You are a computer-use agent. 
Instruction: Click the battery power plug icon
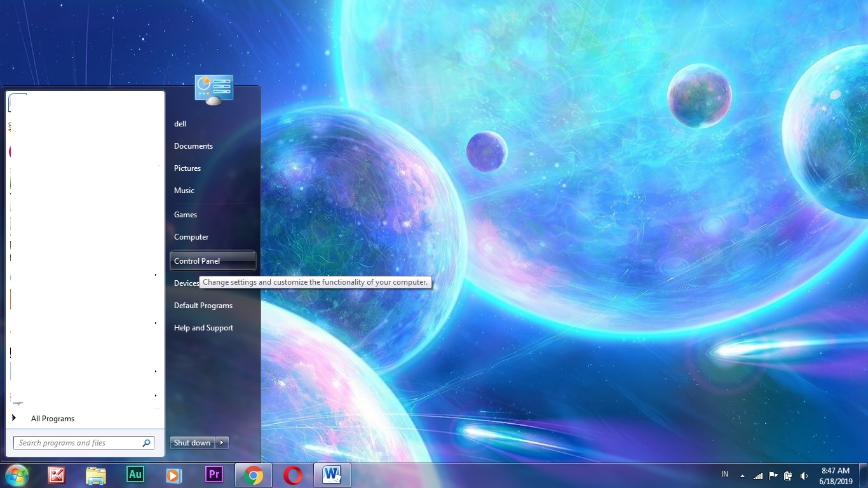[x=789, y=476]
